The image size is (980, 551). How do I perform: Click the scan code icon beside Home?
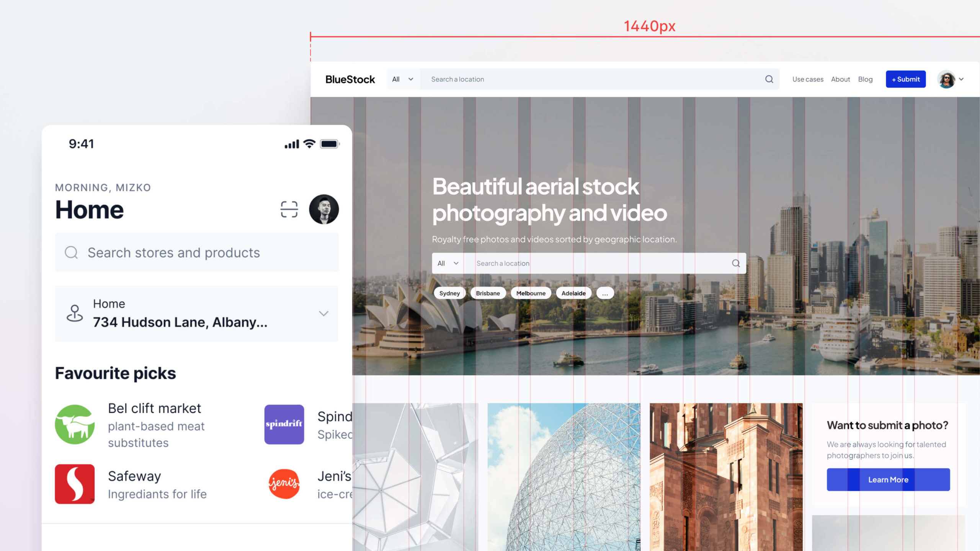289,209
